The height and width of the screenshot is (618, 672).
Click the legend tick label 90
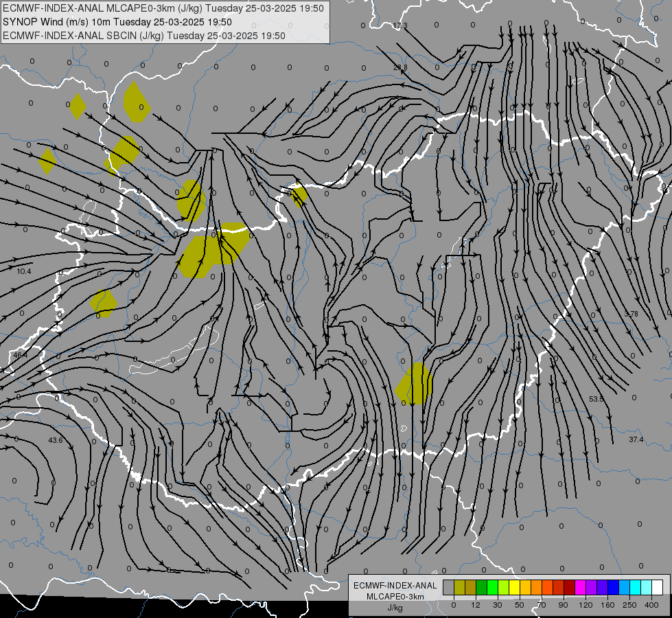563,605
